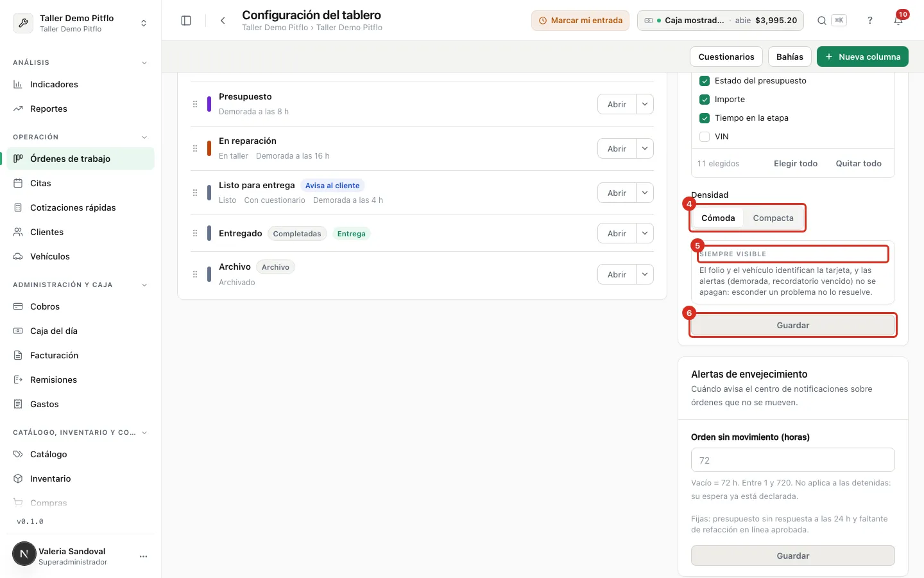The width and height of the screenshot is (924, 578).
Task: Click the Catálogo tag icon
Action: point(18,454)
